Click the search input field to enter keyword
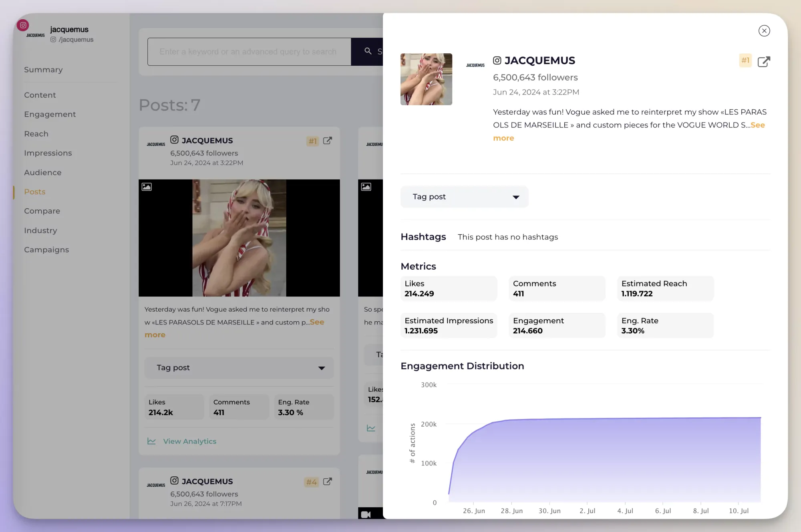The image size is (801, 532). [249, 51]
